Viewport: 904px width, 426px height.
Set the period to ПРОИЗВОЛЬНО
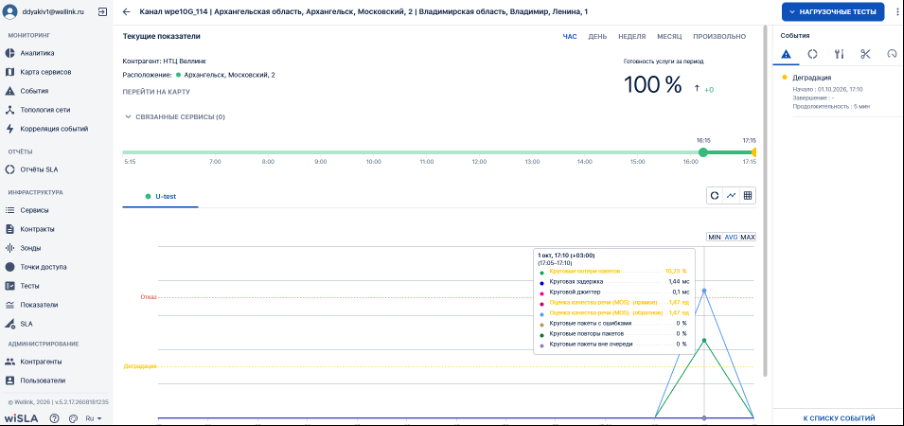719,36
